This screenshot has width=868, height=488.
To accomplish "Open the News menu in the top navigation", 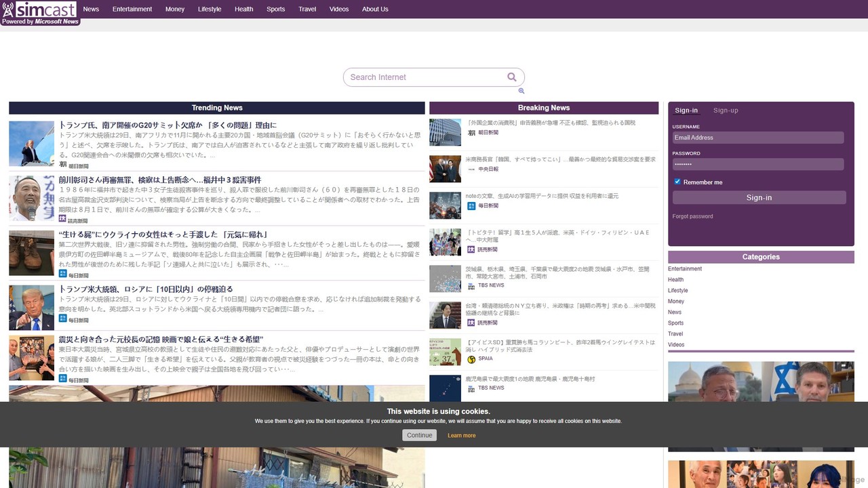I will (x=91, y=9).
